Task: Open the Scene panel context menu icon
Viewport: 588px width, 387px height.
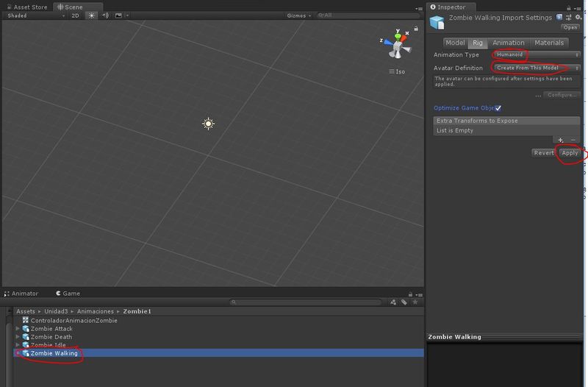Action: (x=419, y=8)
